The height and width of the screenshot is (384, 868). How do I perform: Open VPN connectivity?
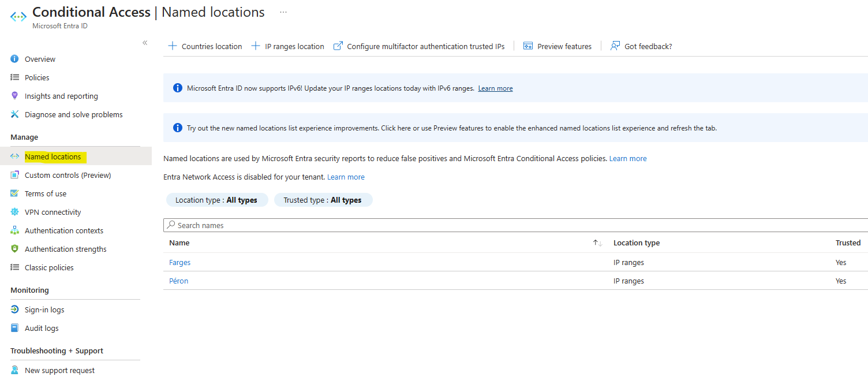(x=53, y=212)
